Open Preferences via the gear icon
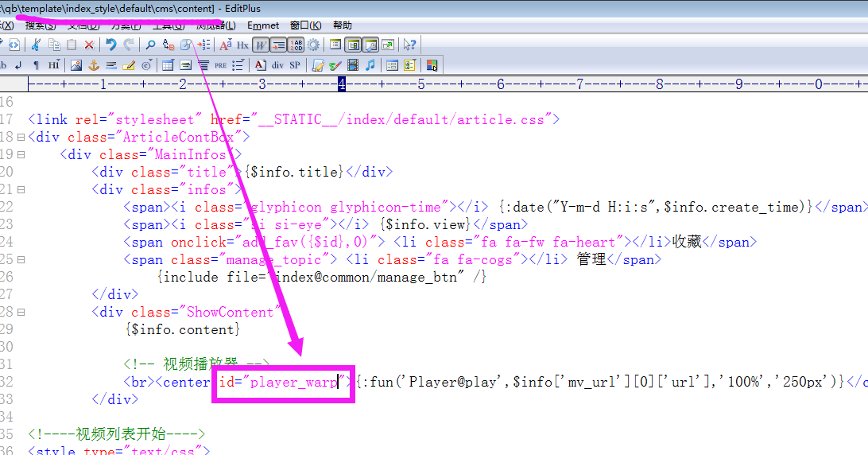 (313, 45)
